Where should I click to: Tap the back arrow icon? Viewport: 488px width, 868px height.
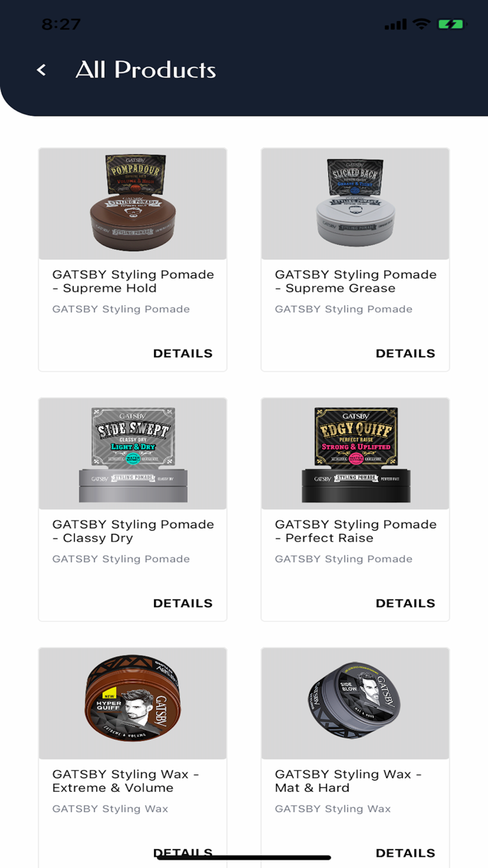(42, 70)
